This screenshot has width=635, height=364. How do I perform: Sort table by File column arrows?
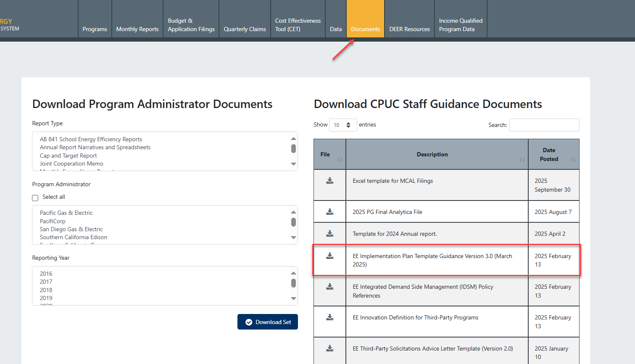(340, 160)
